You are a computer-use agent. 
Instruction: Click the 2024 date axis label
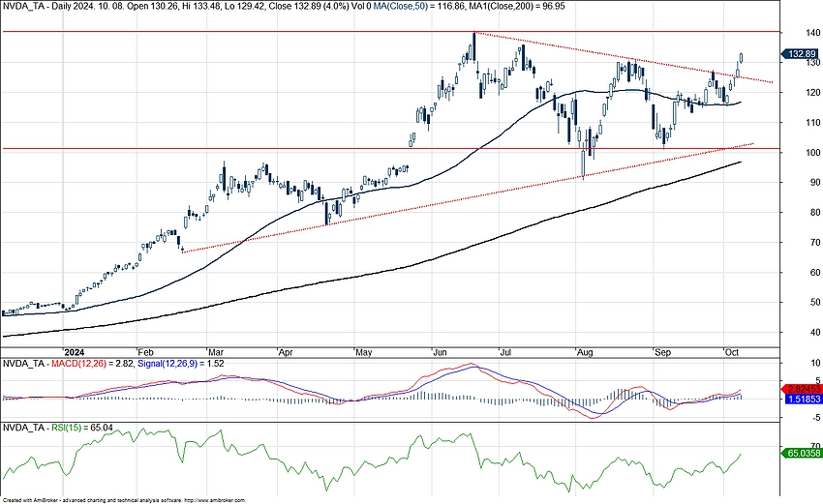74,352
